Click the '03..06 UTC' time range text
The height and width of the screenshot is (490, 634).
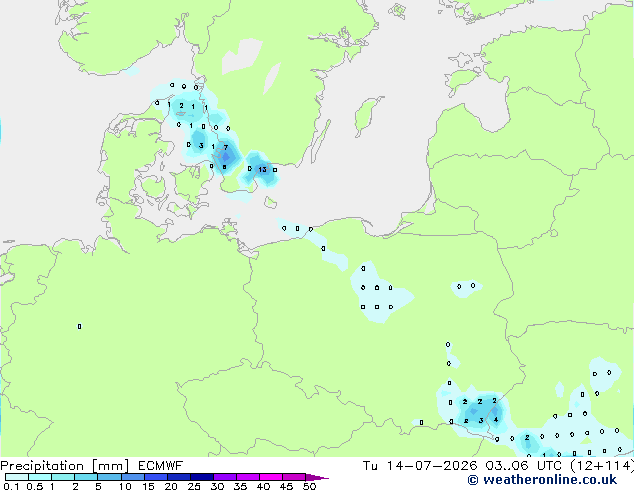pos(526,466)
